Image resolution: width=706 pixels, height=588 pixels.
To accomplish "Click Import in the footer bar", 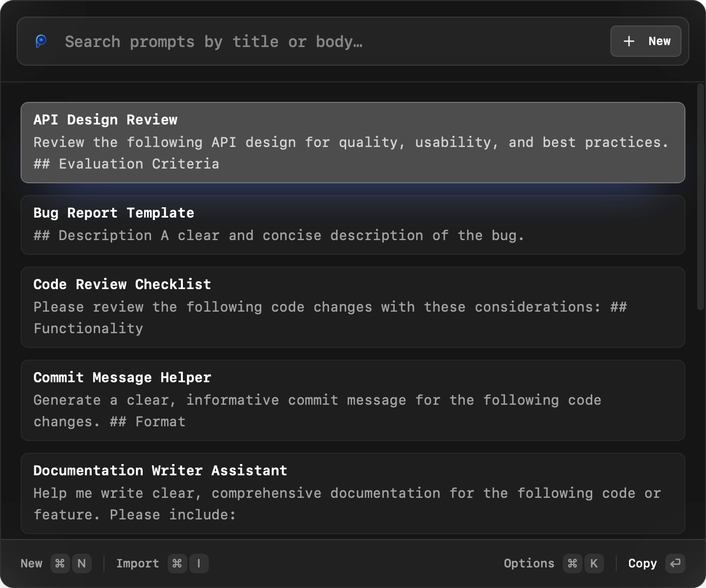I will coord(137,563).
